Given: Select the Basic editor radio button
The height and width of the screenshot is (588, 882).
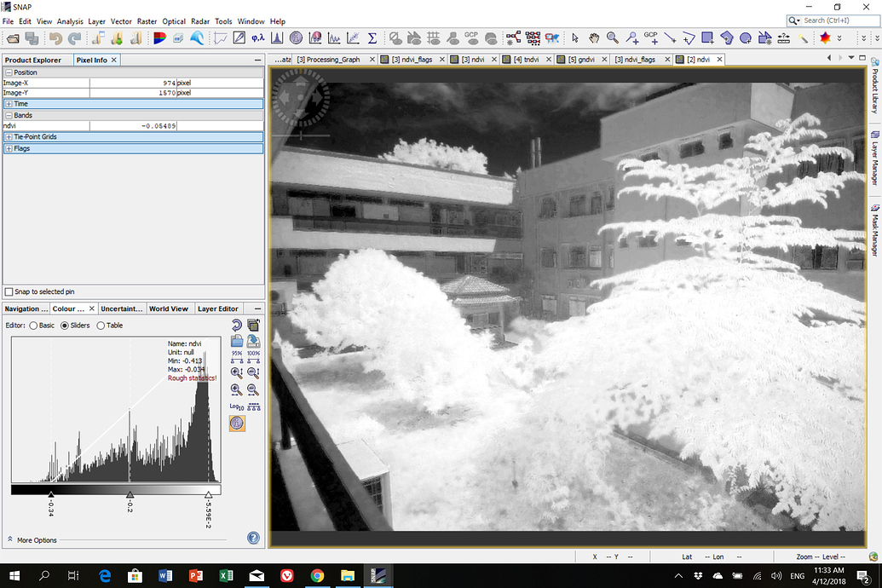Looking at the screenshot, I should (x=34, y=326).
